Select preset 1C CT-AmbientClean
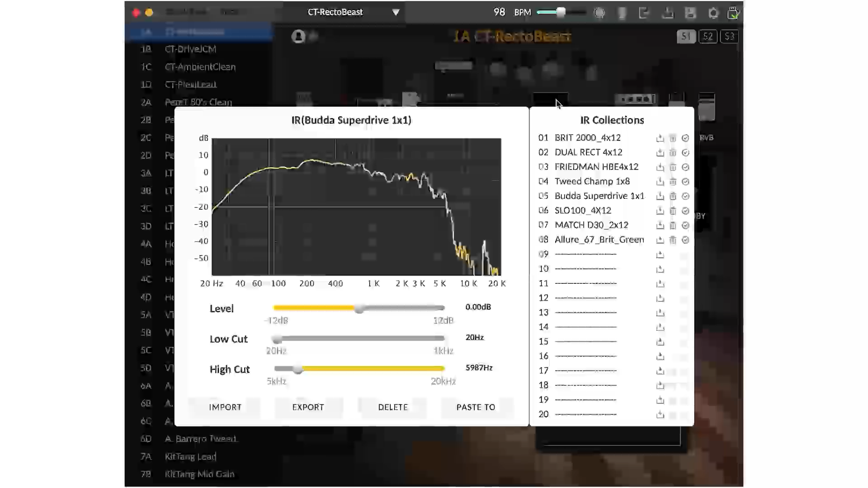The image size is (868, 488). pos(200,67)
